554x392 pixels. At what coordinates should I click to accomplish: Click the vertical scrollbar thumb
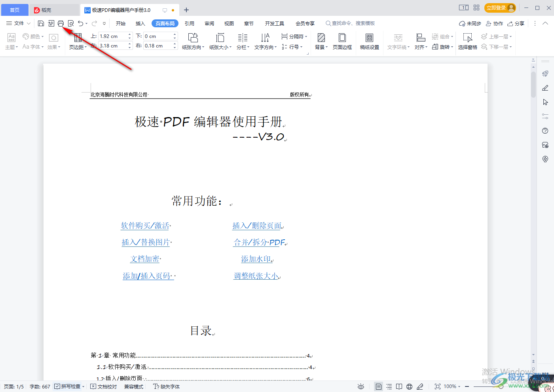533,84
